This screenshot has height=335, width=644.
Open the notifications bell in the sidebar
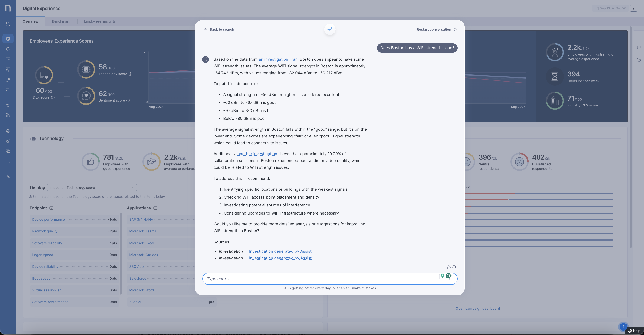[x=8, y=49]
